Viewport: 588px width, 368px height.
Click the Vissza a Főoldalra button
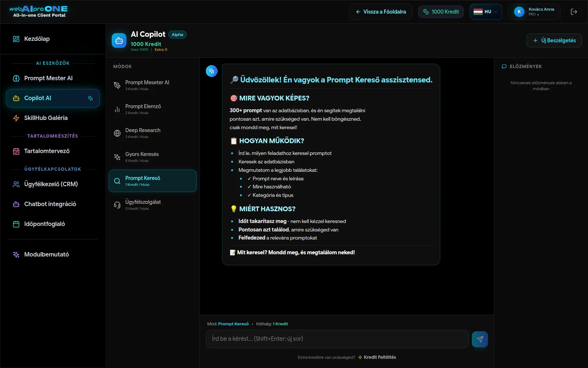[x=381, y=12]
